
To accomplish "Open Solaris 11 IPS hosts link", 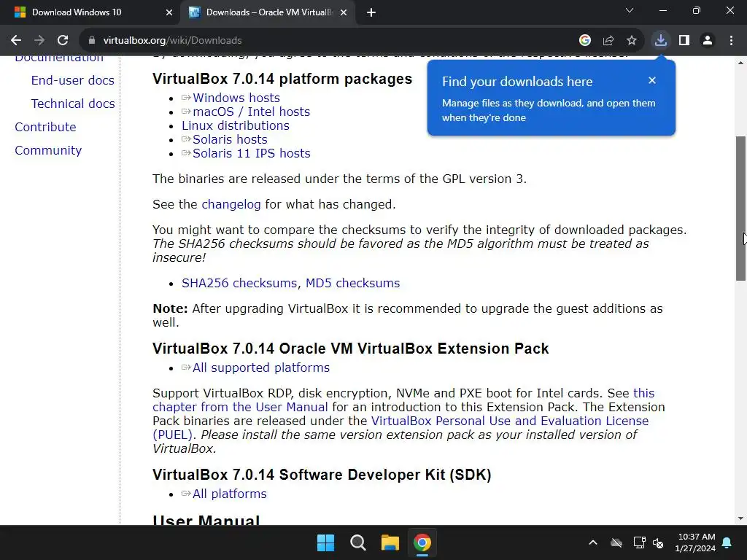I will (x=251, y=153).
